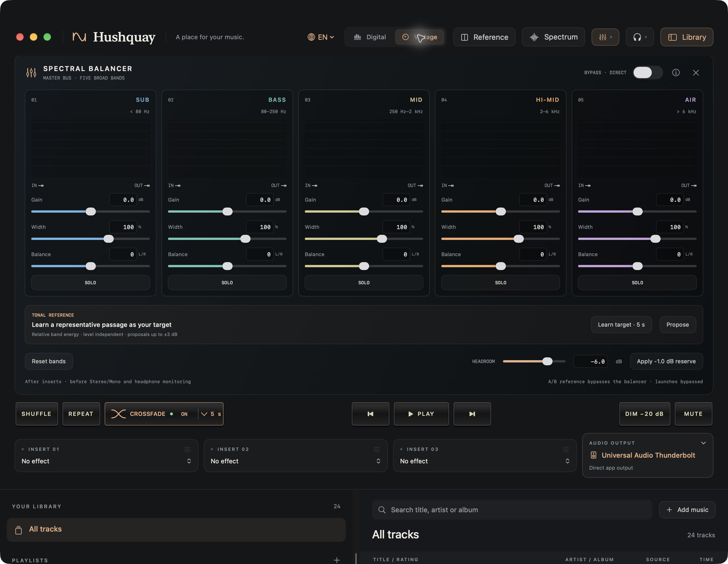Close the Spectral Balancer panel

coord(696,72)
